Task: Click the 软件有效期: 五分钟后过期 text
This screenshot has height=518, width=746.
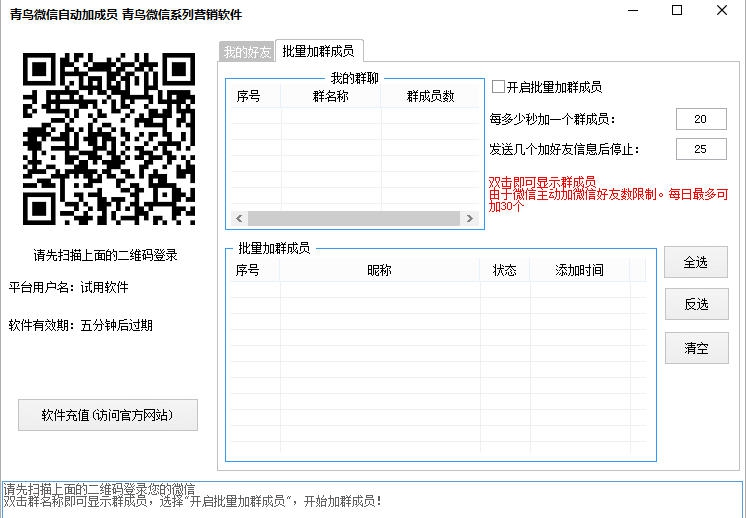Action: (80, 325)
